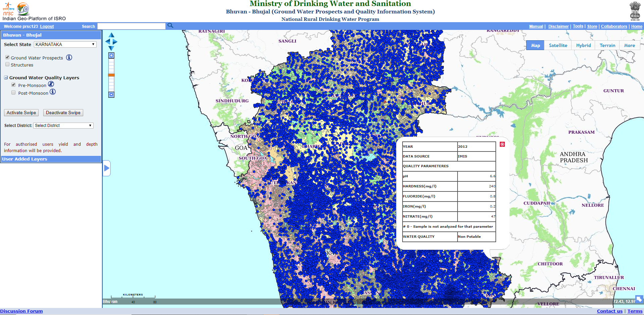
Task: Click the 'GOA' map label
Action: point(241,148)
